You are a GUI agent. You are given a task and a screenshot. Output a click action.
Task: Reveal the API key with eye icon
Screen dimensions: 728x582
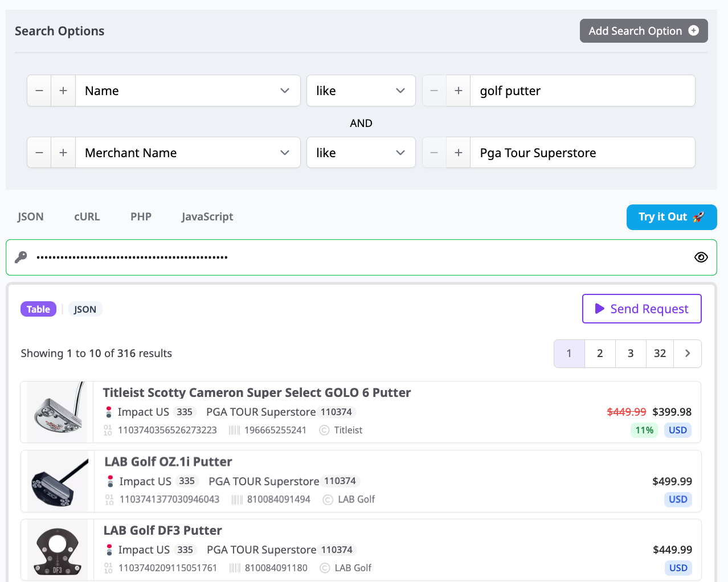pos(701,257)
